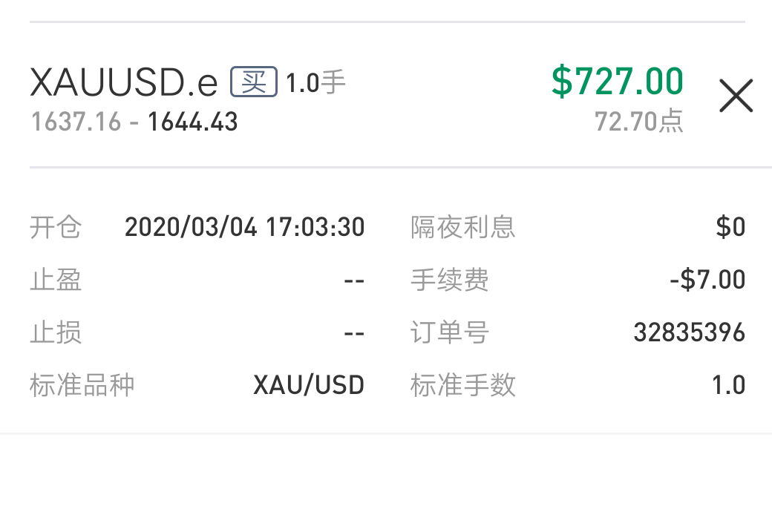
Task: Select open price 1637.16
Action: click(x=76, y=122)
